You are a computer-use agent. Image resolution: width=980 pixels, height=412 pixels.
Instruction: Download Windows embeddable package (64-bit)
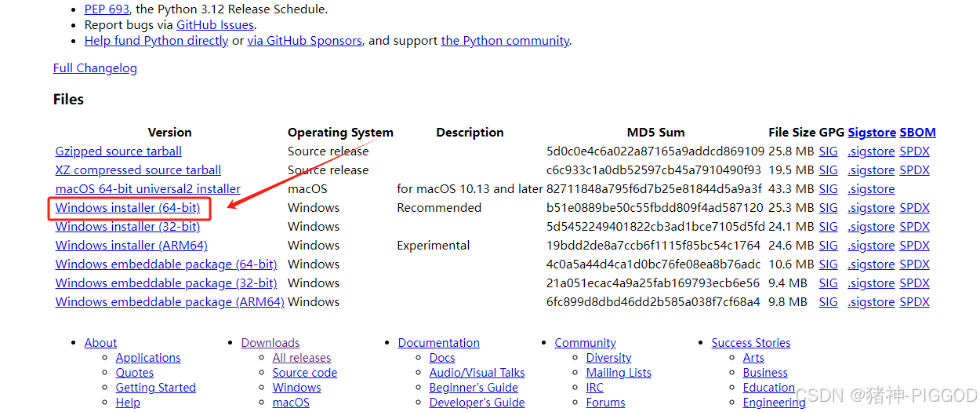point(166,264)
